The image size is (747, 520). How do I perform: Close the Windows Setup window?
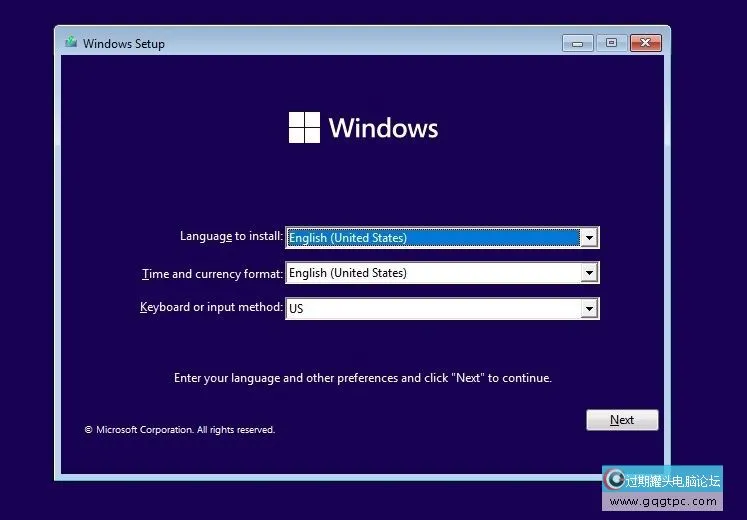pyautogui.click(x=647, y=43)
